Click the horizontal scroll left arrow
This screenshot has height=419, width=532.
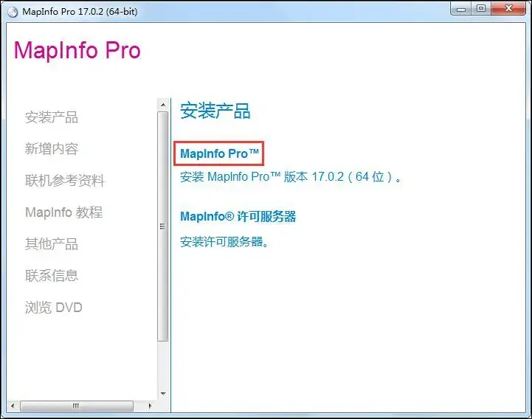click(13, 406)
